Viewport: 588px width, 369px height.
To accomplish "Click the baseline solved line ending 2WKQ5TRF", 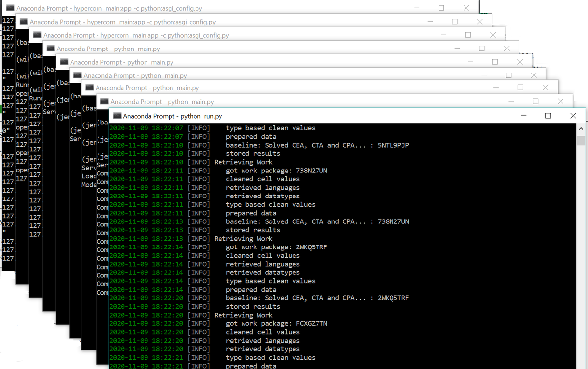I will point(317,298).
